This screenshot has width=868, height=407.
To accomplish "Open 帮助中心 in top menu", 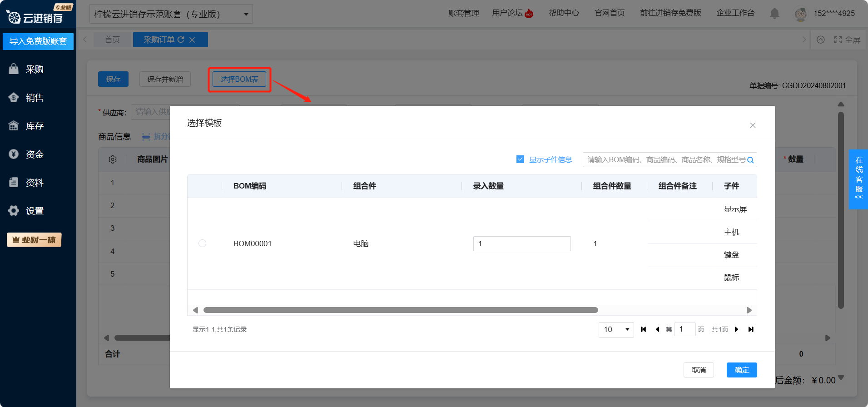I will pyautogui.click(x=564, y=13).
